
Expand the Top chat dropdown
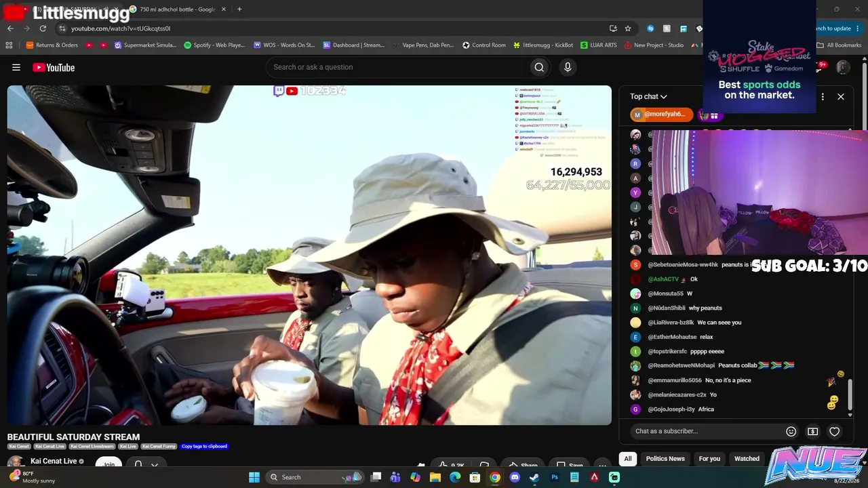648,97
